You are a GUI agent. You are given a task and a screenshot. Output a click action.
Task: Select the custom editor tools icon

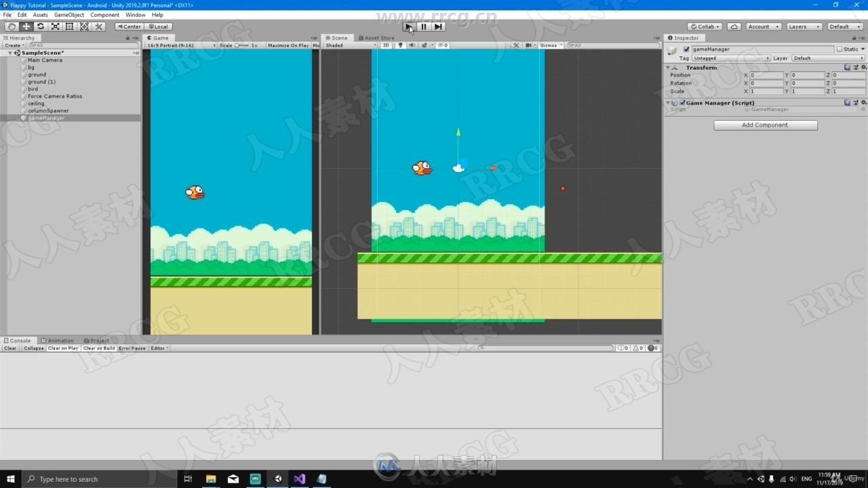[99, 26]
